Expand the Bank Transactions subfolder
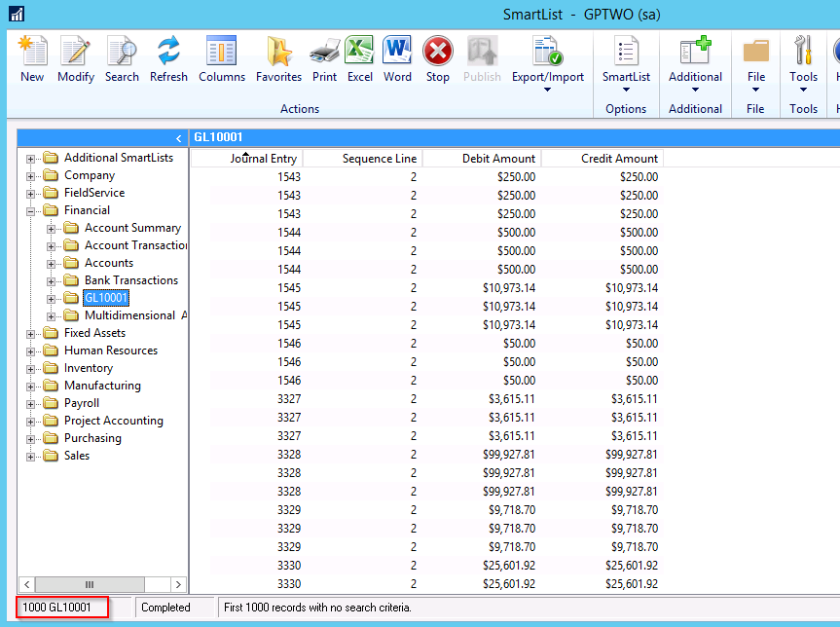The width and height of the screenshot is (840, 627). pos(51,281)
